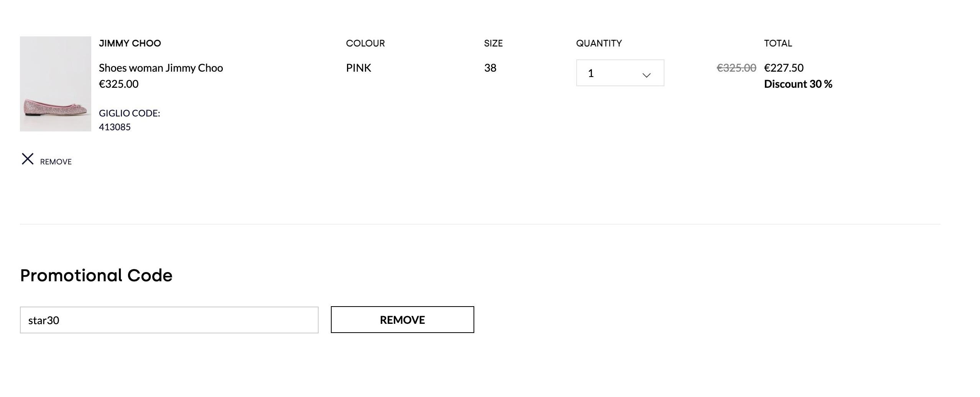Click the quantity dropdown chevron arrow
Viewport: 980px width, 397px height.
pyautogui.click(x=646, y=75)
